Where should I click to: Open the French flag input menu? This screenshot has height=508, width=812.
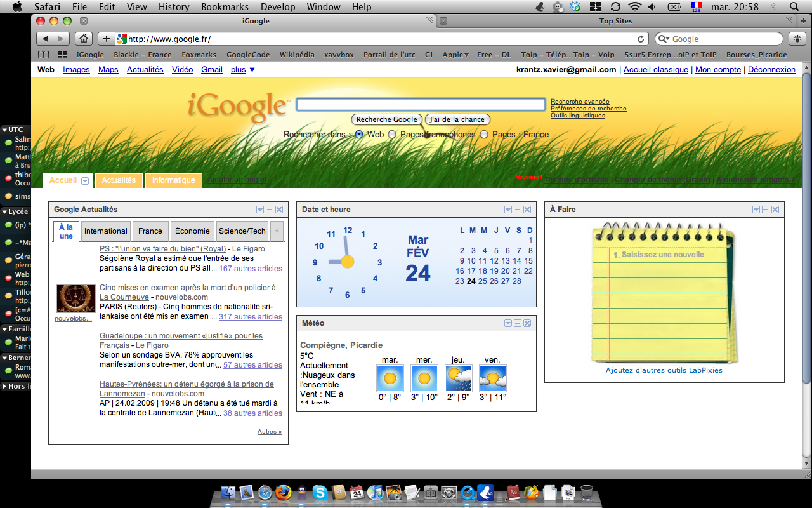coord(696,7)
